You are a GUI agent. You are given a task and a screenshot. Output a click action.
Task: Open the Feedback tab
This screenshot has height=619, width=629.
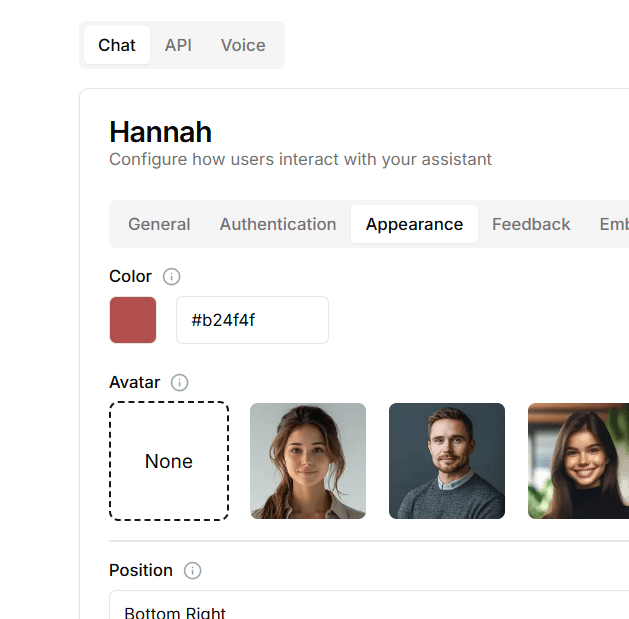click(x=531, y=225)
